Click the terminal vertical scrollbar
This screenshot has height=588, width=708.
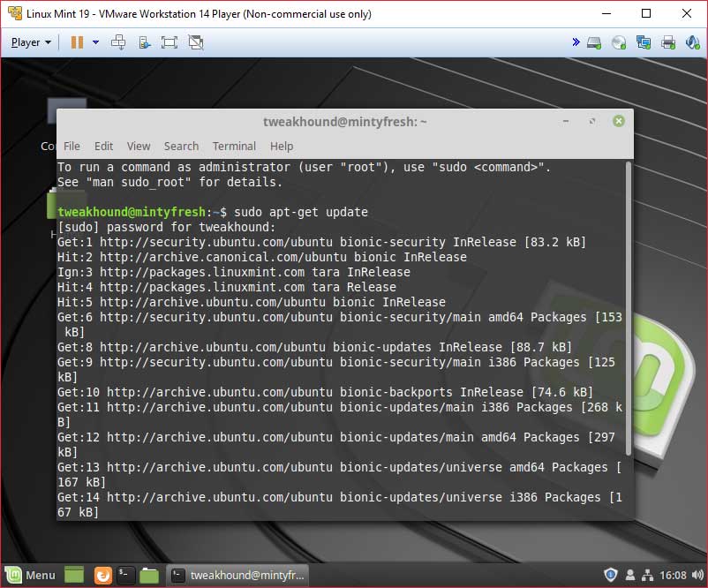tap(628, 308)
